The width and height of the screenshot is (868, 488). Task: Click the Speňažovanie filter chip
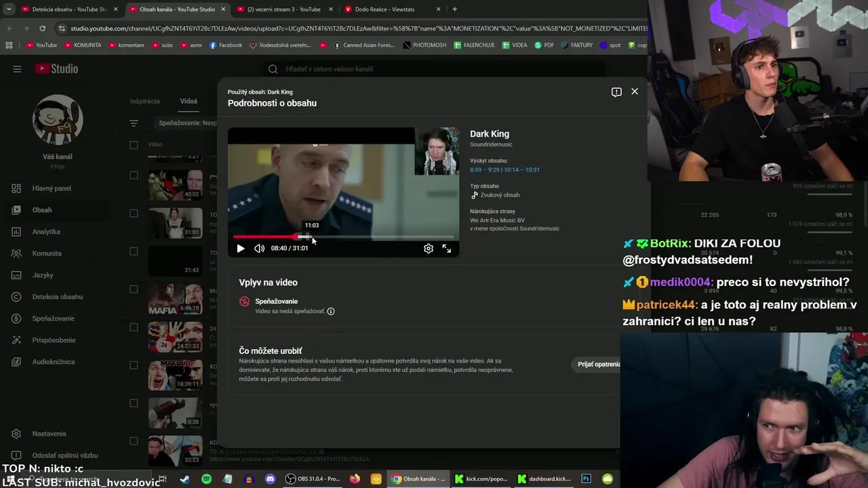tap(186, 123)
